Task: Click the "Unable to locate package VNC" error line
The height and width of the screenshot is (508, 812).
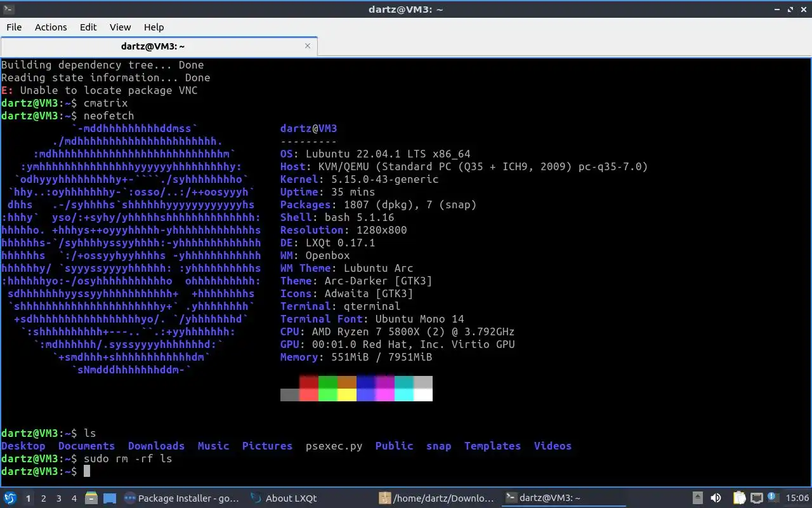Action: coord(100,90)
